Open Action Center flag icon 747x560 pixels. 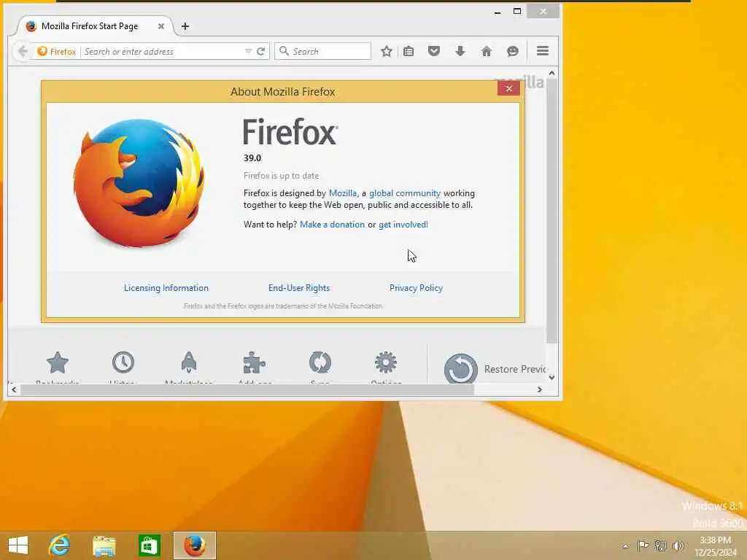[x=643, y=545]
